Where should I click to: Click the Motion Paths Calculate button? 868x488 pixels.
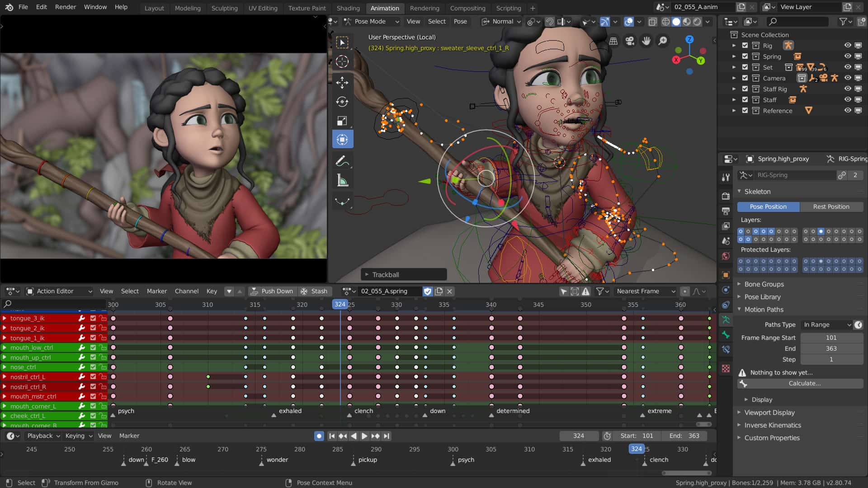pyautogui.click(x=804, y=383)
